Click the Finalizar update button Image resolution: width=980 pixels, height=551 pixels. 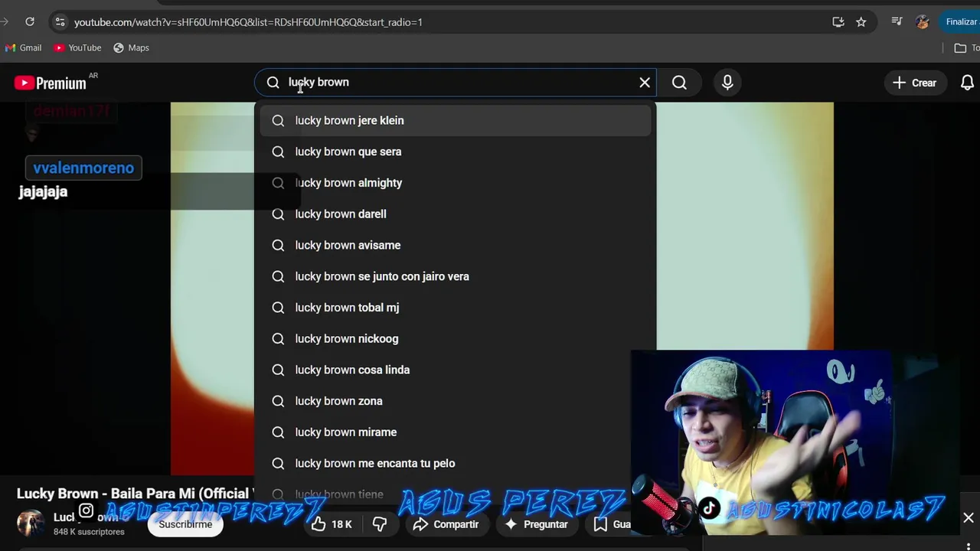(x=959, y=21)
